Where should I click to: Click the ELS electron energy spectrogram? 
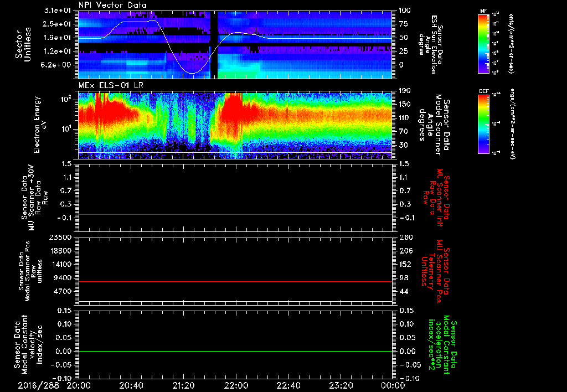[235, 126]
